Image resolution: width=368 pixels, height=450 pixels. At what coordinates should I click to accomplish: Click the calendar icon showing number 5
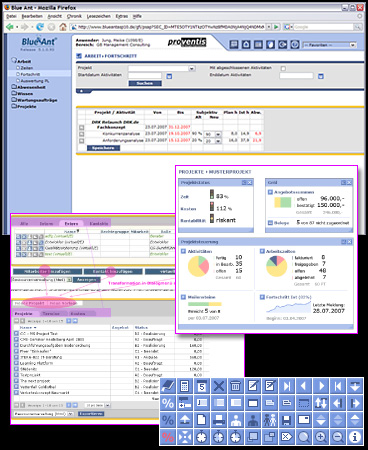(x=202, y=386)
